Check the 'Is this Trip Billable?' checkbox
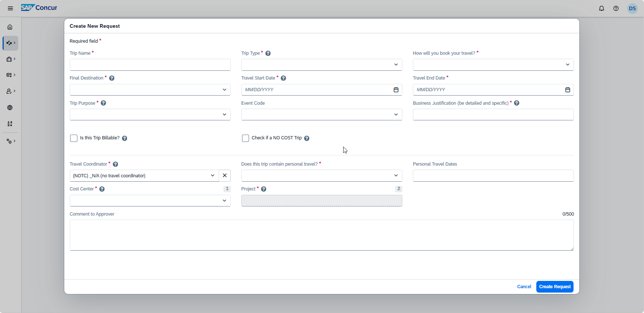This screenshot has height=313, width=644. [x=74, y=138]
